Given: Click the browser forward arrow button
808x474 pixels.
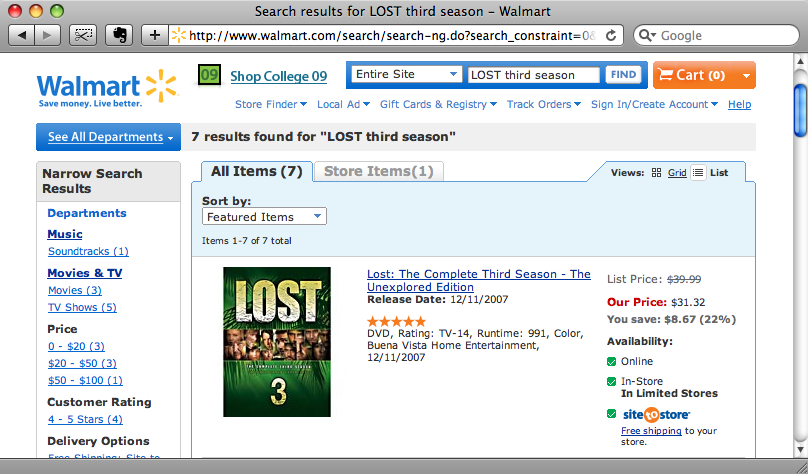Looking at the screenshot, I should (x=48, y=35).
